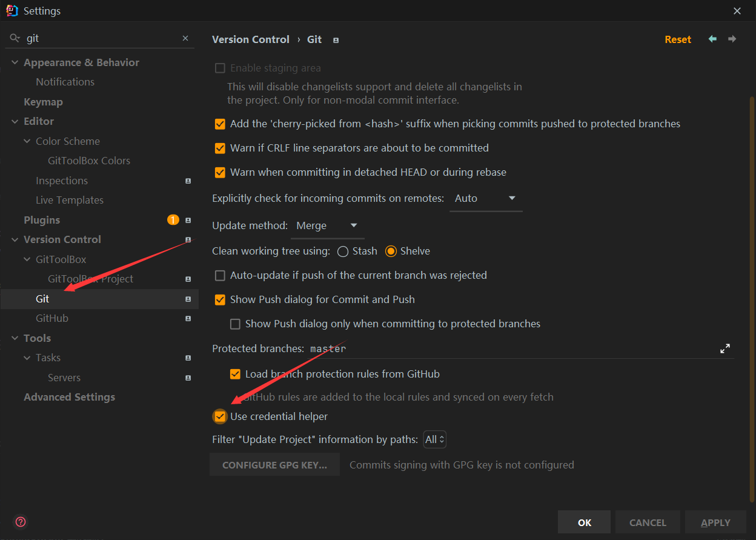Image resolution: width=756 pixels, height=540 pixels.
Task: Click project icon on Version Control row
Action: click(188, 239)
